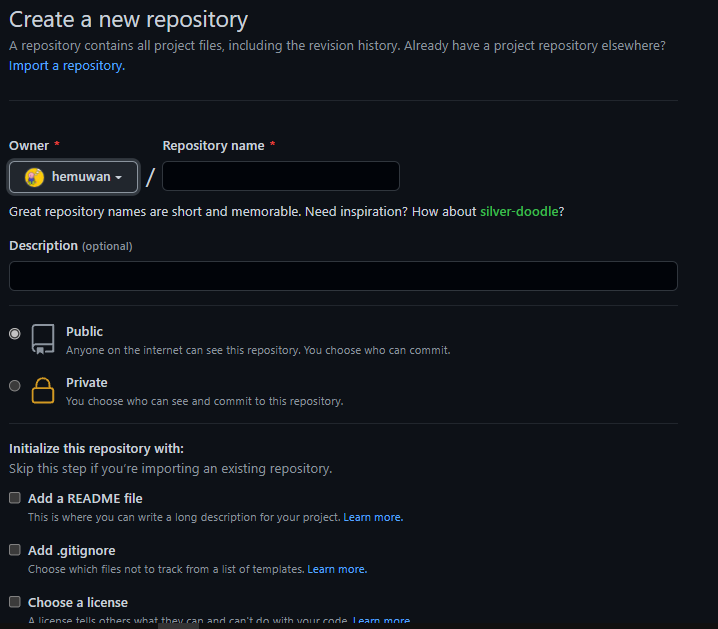The image size is (718, 629).
Task: Open the Import a repository link
Action: [67, 66]
